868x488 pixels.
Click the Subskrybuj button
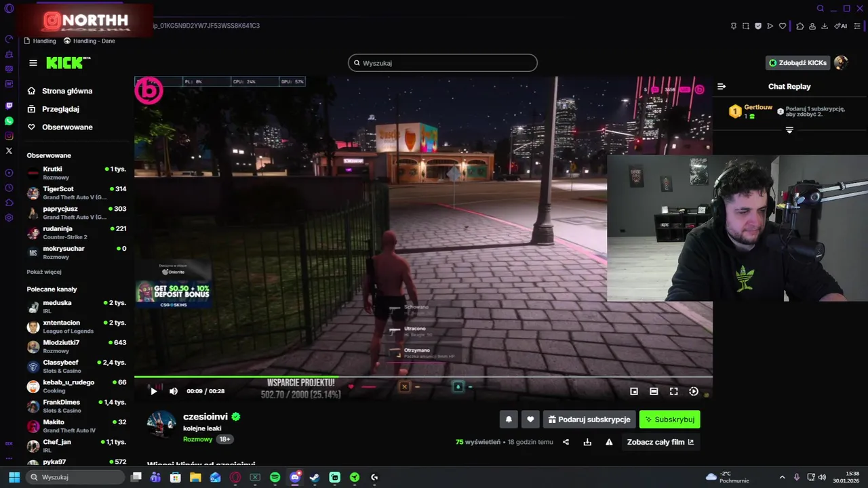tap(669, 420)
